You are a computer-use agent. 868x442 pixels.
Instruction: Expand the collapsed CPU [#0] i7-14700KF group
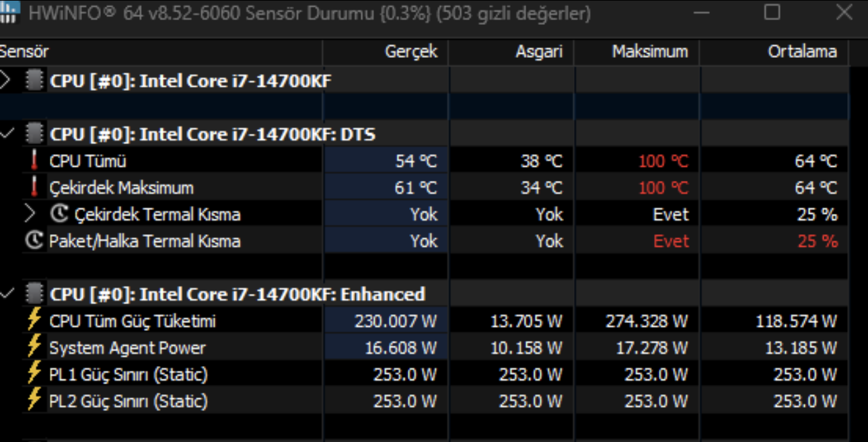[x=5, y=81]
